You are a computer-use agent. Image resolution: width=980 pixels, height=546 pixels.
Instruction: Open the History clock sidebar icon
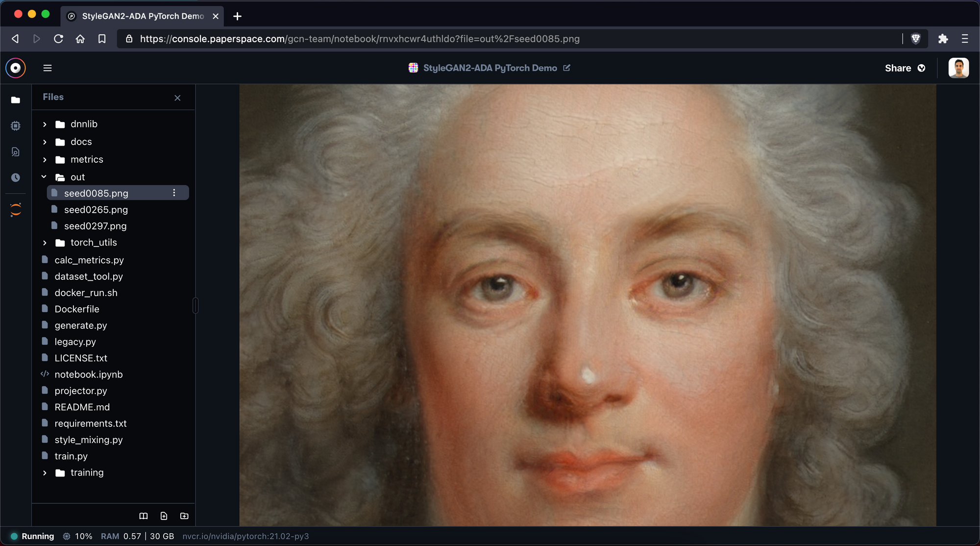click(x=16, y=177)
